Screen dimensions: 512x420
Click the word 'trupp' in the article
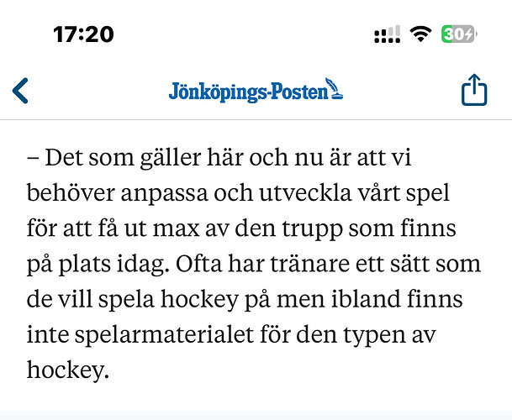click(x=312, y=228)
